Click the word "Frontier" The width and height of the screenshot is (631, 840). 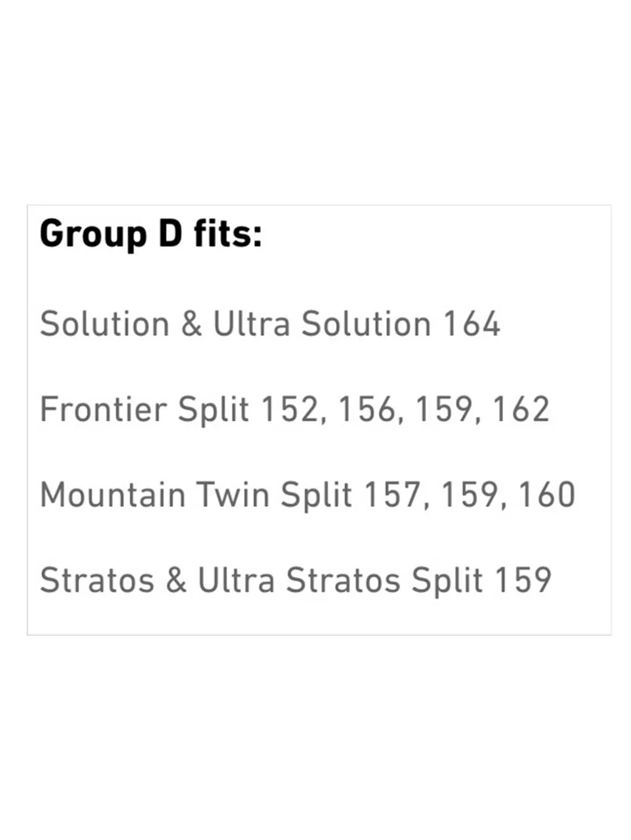[x=103, y=409]
